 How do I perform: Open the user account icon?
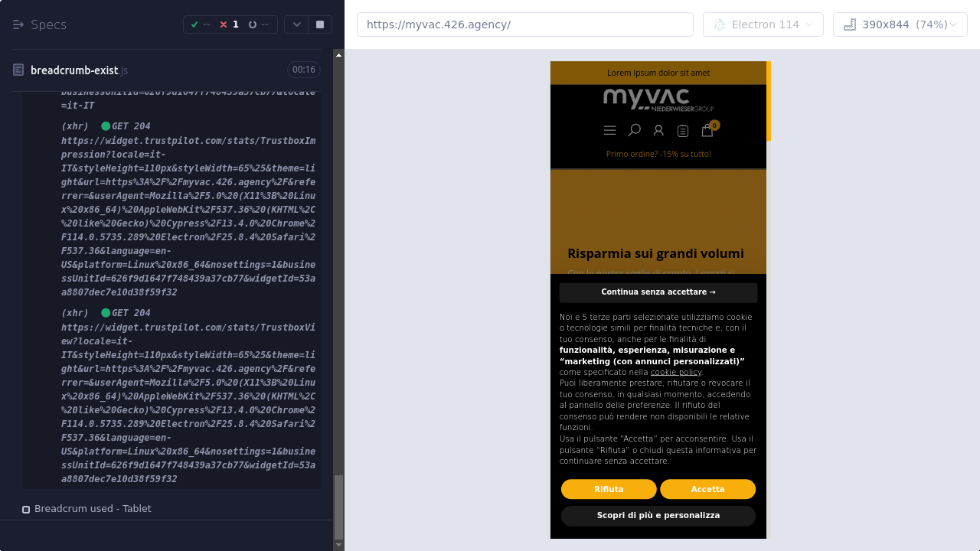tap(658, 131)
